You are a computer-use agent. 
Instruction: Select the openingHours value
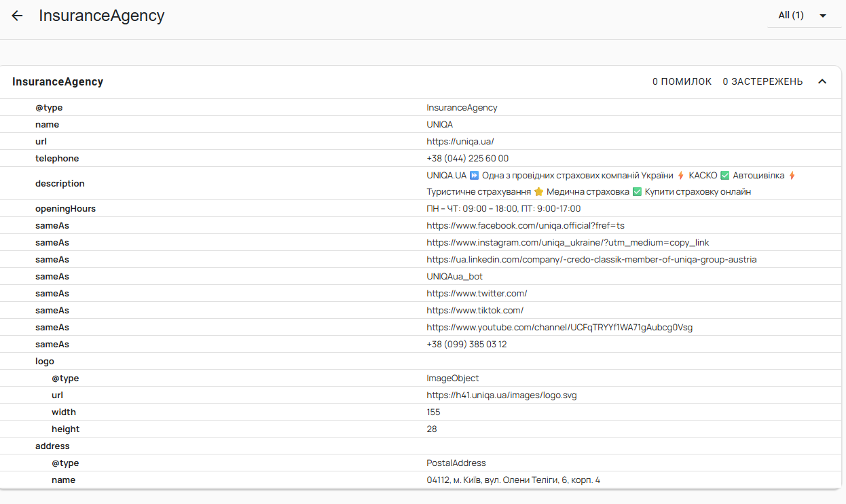click(x=504, y=208)
